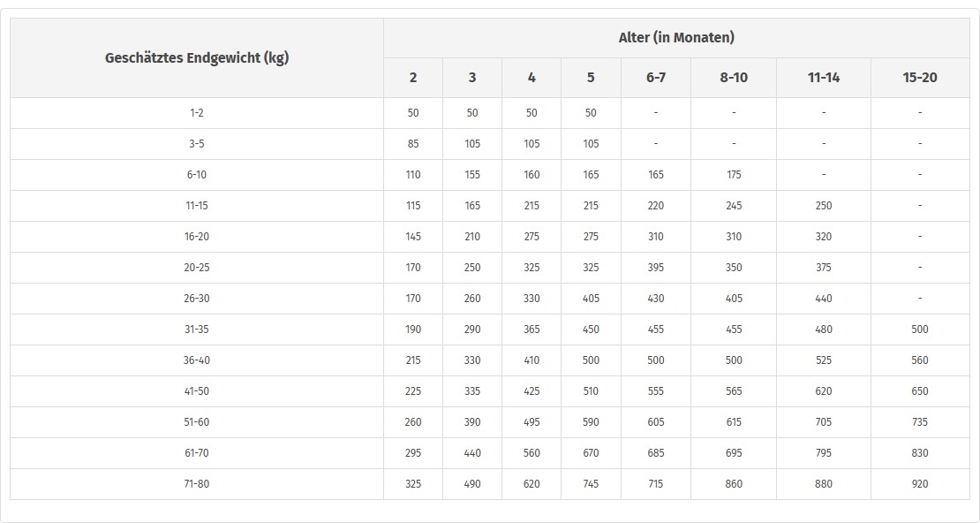Select the 'Geschätztes Endgewicht (kg)' header cell
This screenshot has height=523, width=980.
click(197, 58)
